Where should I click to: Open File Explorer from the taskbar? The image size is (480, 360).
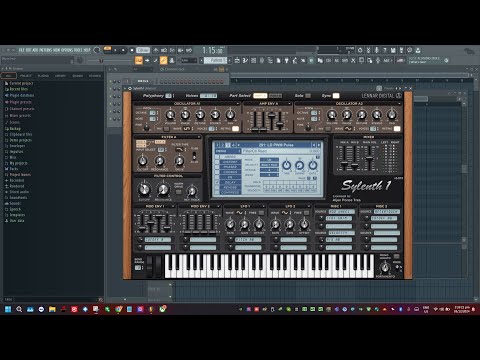tap(52, 309)
